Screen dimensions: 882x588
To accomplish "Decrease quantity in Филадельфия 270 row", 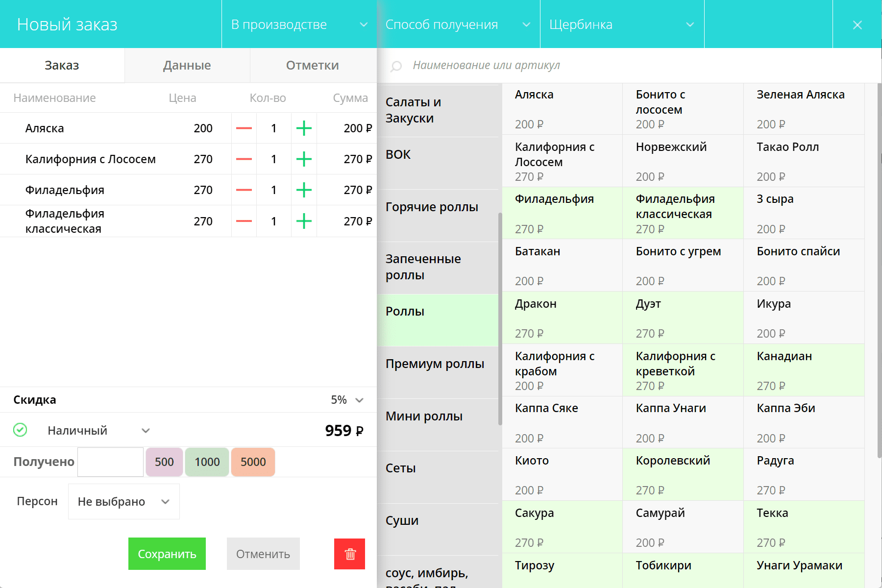I will click(244, 190).
